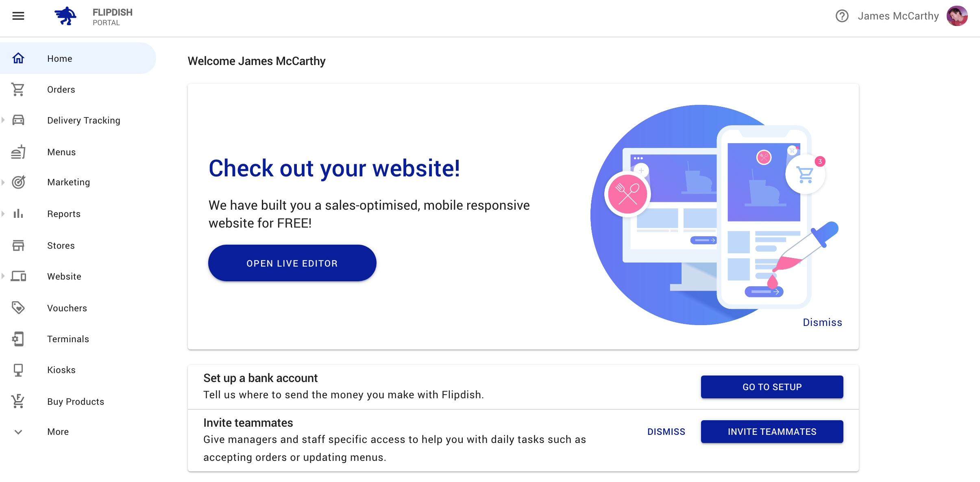The width and height of the screenshot is (980, 482).
Task: Dismiss the website banner
Action: (823, 322)
